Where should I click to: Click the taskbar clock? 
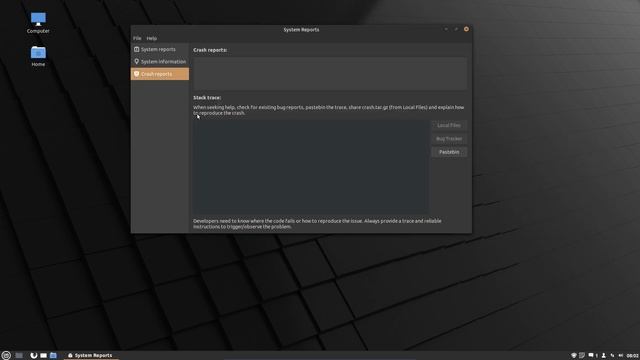point(633,356)
